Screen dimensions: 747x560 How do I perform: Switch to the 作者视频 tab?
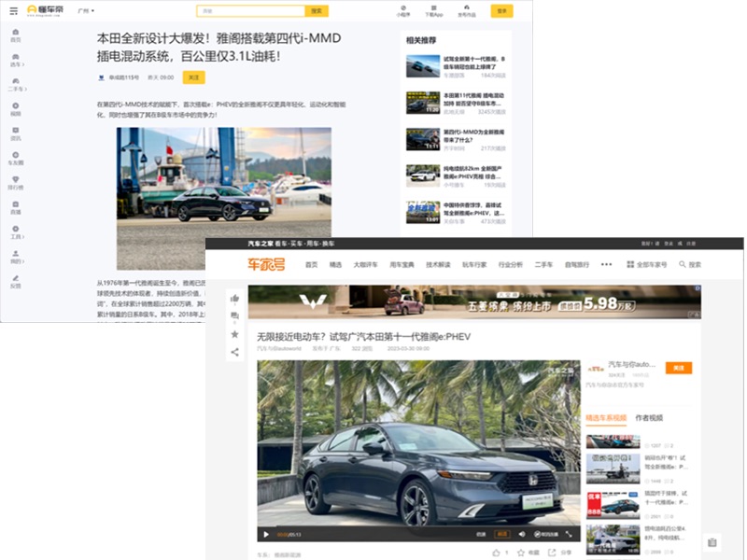click(649, 417)
